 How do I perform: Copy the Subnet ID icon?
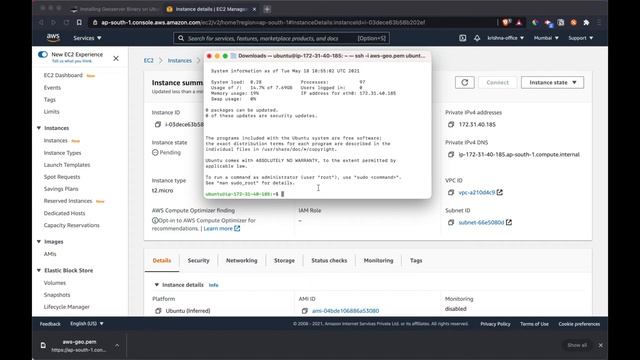[x=451, y=222]
